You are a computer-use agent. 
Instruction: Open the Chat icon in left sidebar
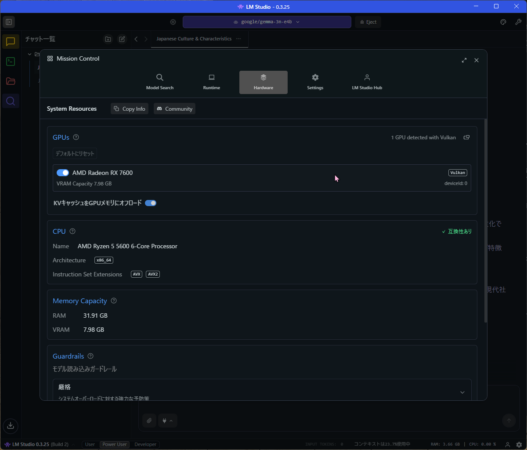[10, 42]
